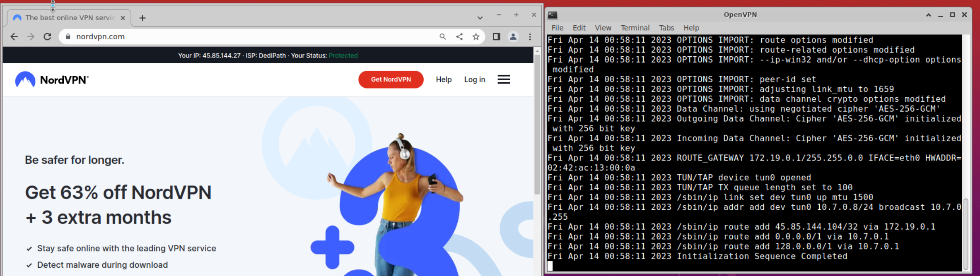Screen dimensions: 980x276
Task: Open the Tabs menu in terminal
Action: click(x=666, y=28)
